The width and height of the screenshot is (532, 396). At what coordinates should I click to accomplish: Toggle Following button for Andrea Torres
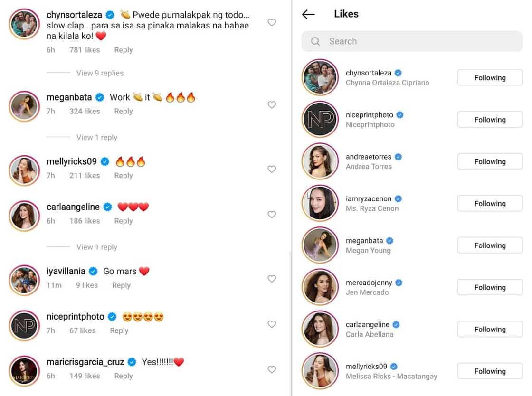click(490, 161)
